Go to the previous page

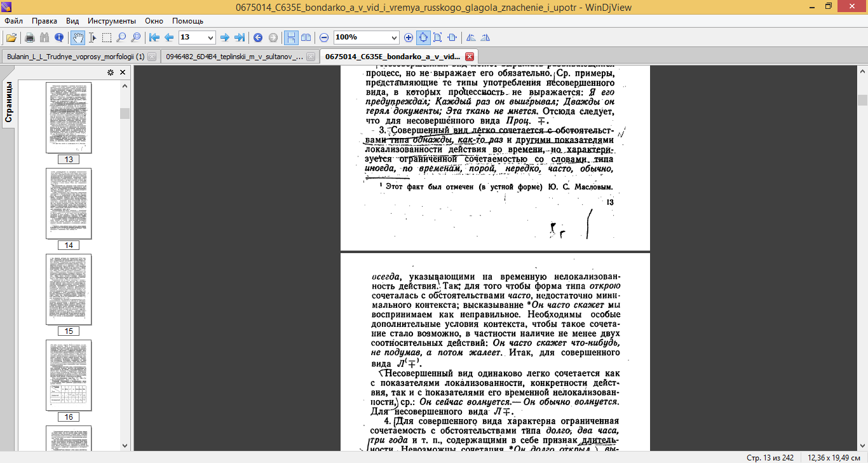click(x=169, y=37)
